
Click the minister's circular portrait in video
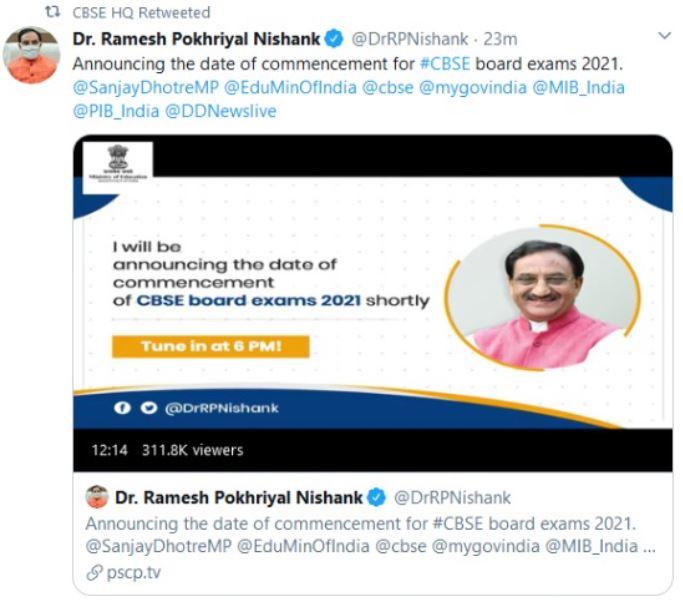click(x=542, y=298)
